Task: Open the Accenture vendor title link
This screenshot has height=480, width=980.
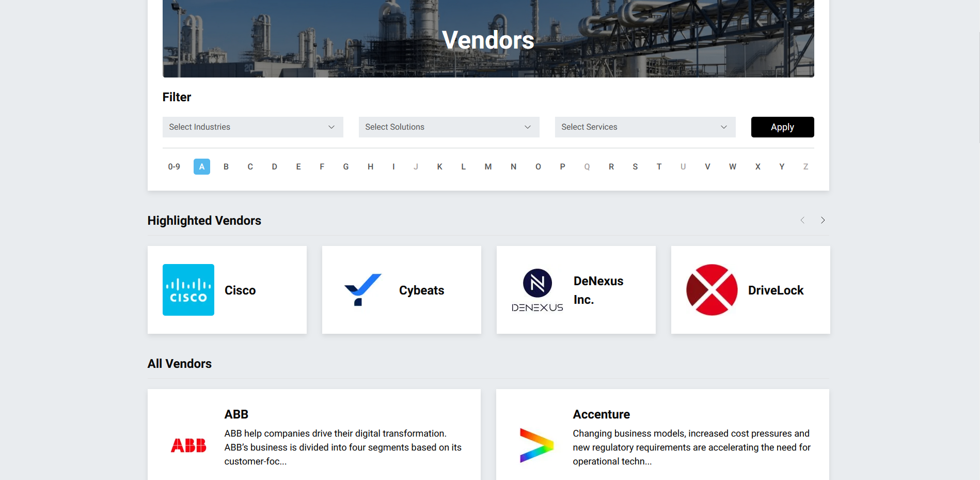Action: (x=602, y=414)
